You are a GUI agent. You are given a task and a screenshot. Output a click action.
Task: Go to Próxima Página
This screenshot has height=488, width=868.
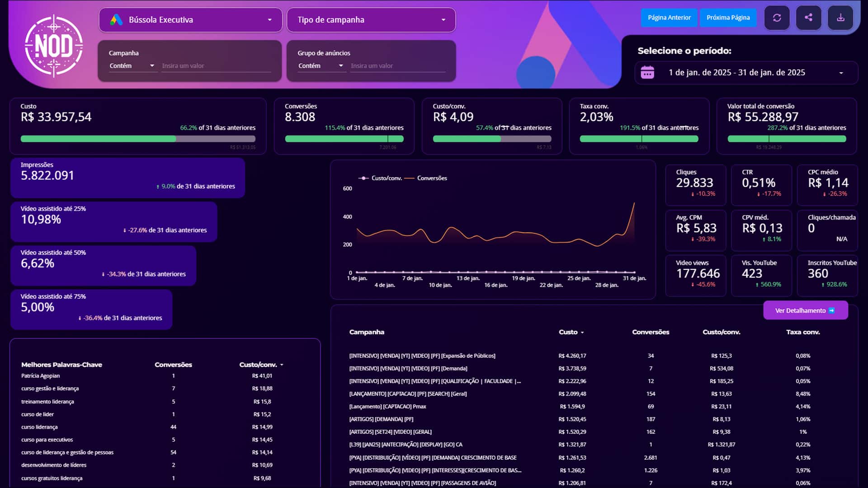pyautogui.click(x=728, y=18)
